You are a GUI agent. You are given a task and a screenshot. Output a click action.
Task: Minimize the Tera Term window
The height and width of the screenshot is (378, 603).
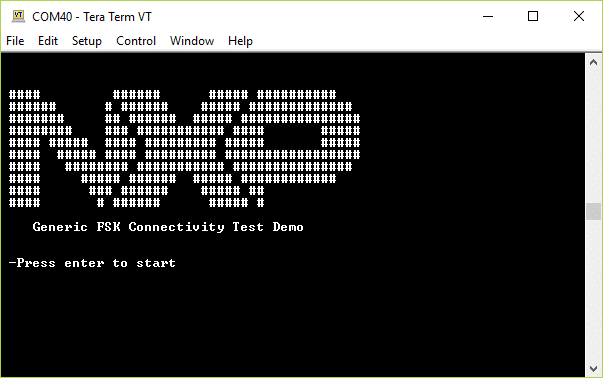[x=488, y=17]
